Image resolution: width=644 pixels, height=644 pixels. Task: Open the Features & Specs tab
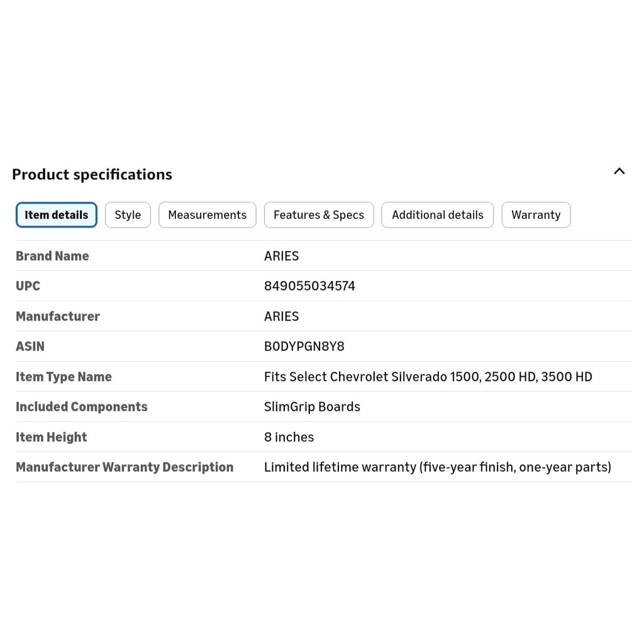319,215
